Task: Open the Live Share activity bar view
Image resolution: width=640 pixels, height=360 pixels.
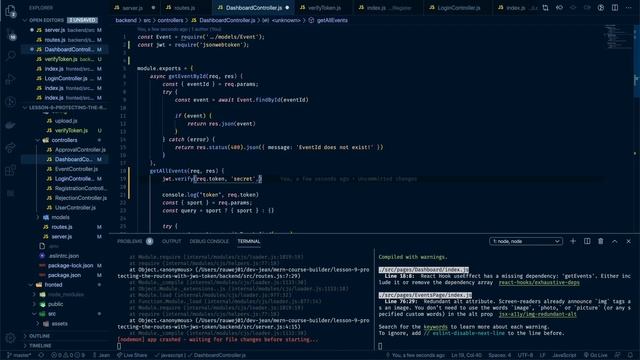Action: [x=11, y=147]
